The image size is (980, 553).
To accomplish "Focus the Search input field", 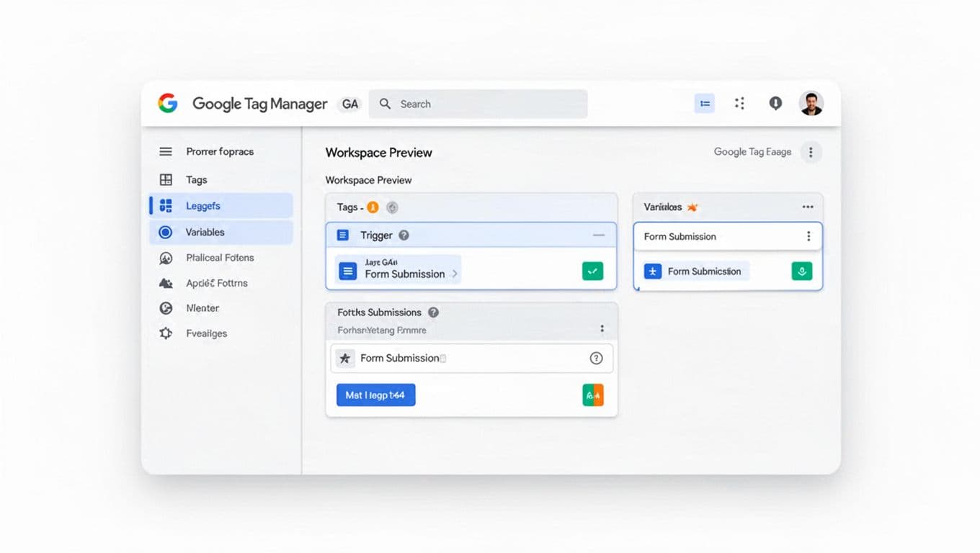I will pos(478,104).
